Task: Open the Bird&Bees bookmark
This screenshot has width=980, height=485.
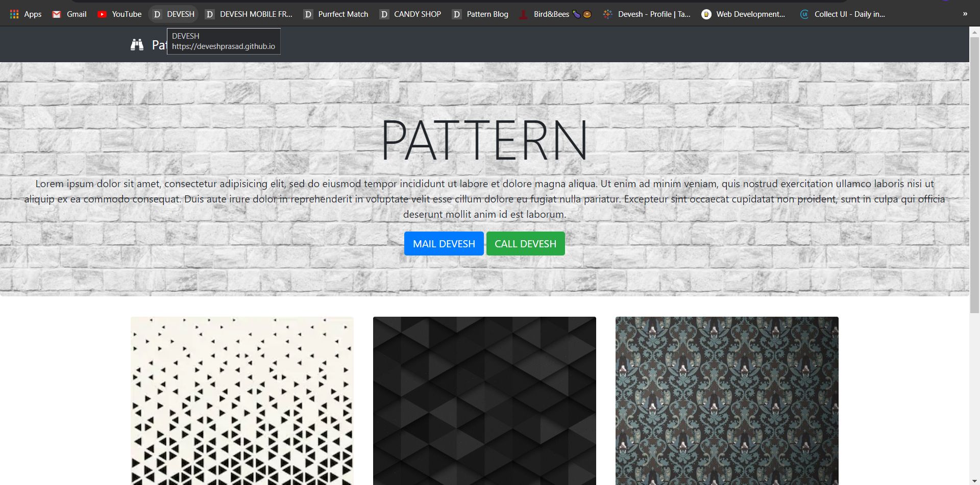Action: coord(555,14)
